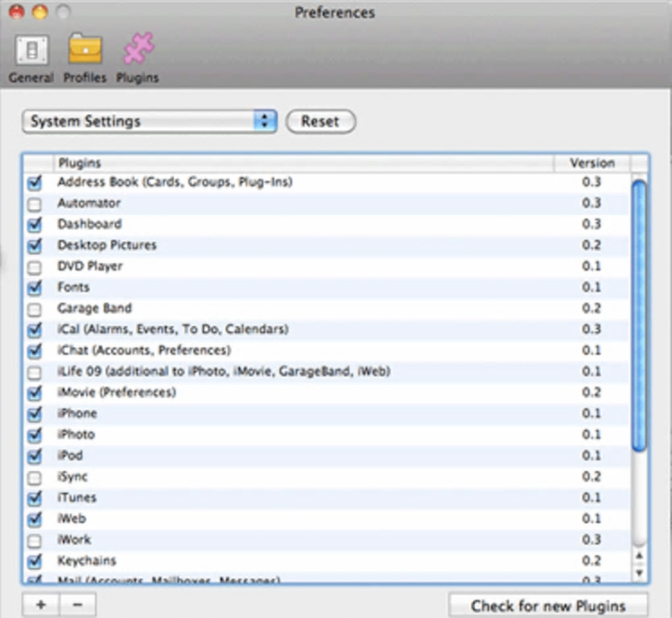Toggle the iWeb plugin checkbox
672x618 pixels.
point(35,519)
